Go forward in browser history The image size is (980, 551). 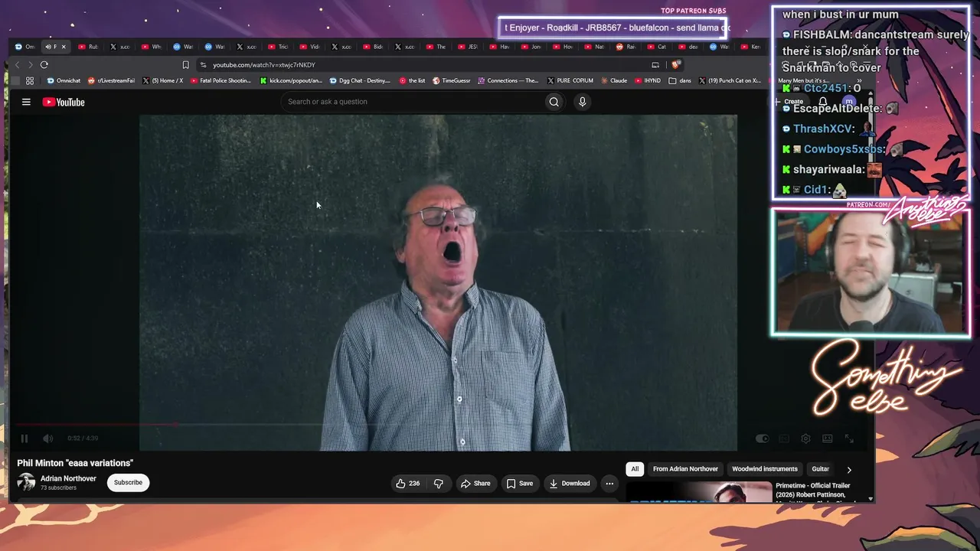click(x=30, y=65)
